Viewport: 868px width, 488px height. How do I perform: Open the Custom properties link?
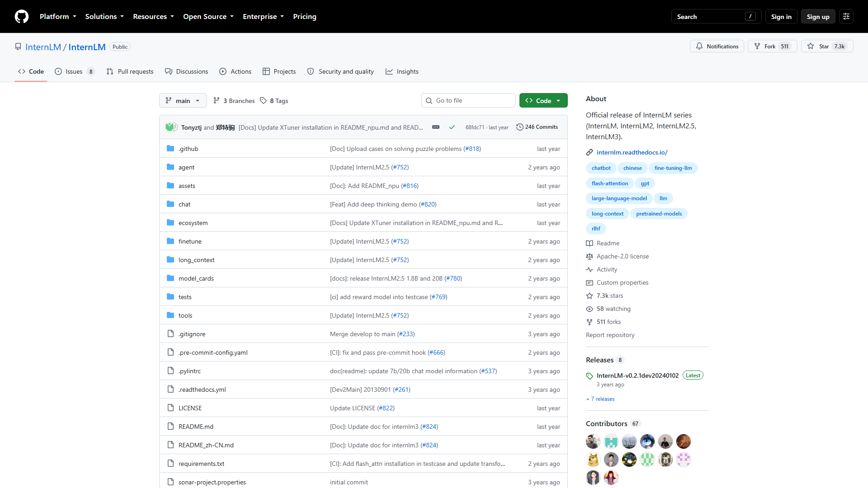[x=617, y=282]
